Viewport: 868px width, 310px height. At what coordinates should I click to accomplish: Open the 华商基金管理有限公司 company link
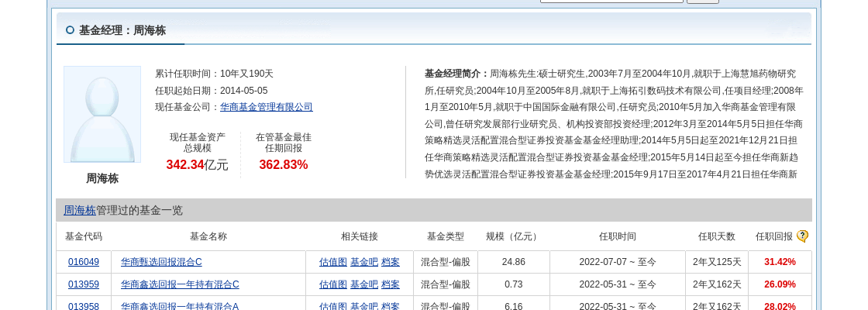click(266, 107)
